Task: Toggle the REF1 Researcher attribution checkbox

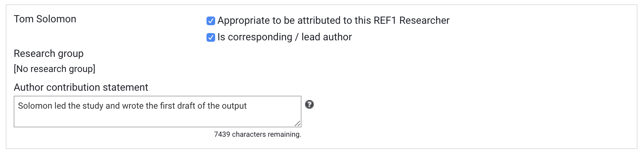Action: [x=211, y=21]
